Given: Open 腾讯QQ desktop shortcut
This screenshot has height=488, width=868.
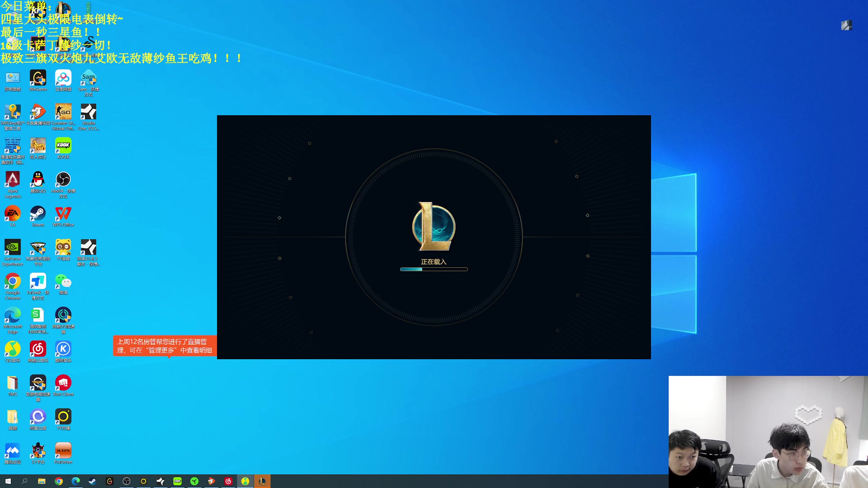Looking at the screenshot, I should pos(38,182).
